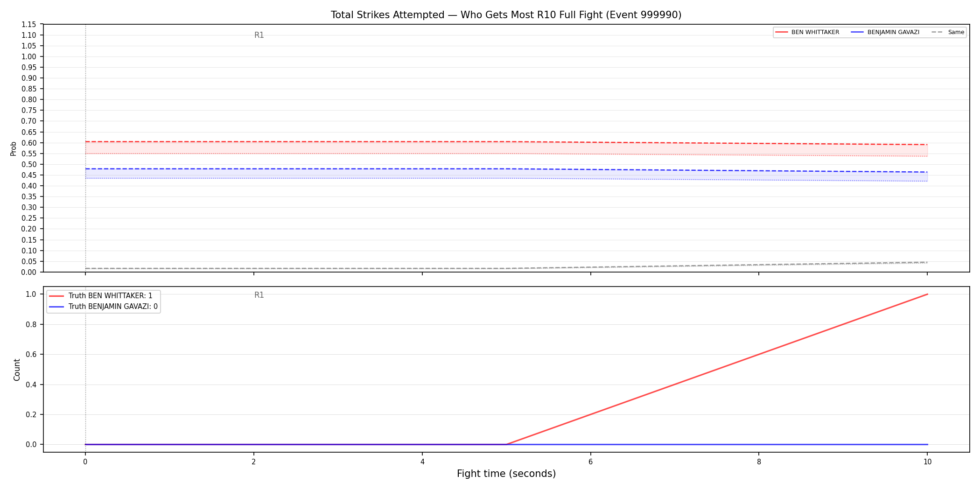The height and width of the screenshot is (490, 980).
Task: Click the 0.8 tick on the Count axis
Action: pos(31,324)
